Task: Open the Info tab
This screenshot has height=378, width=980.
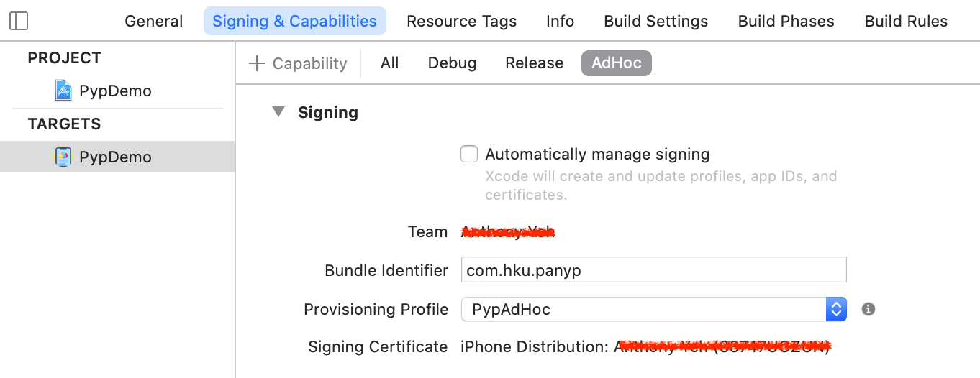Action: [560, 21]
